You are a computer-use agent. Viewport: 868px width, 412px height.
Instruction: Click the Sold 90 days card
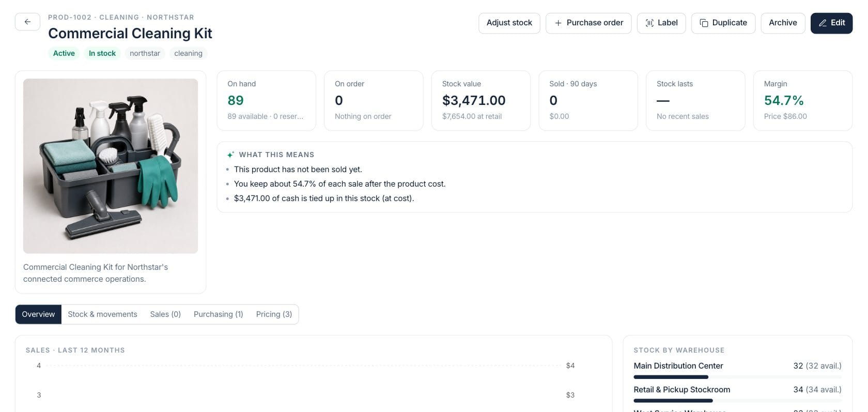pyautogui.click(x=588, y=101)
